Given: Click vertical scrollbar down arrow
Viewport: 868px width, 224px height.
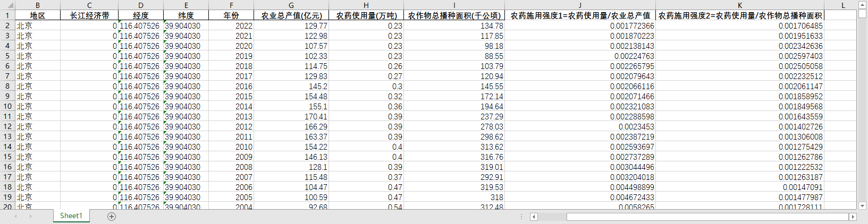Looking at the screenshot, I should tap(862, 206).
